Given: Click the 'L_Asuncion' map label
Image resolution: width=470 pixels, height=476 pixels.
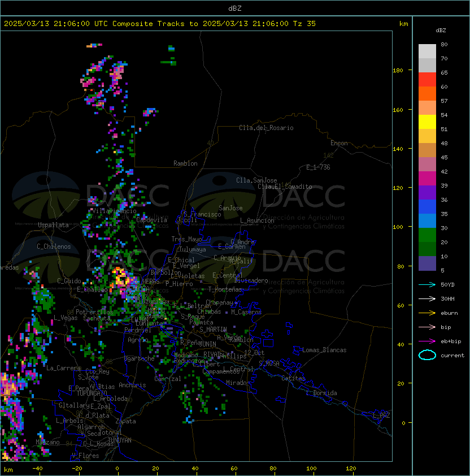Looking at the screenshot, I should (x=257, y=220).
